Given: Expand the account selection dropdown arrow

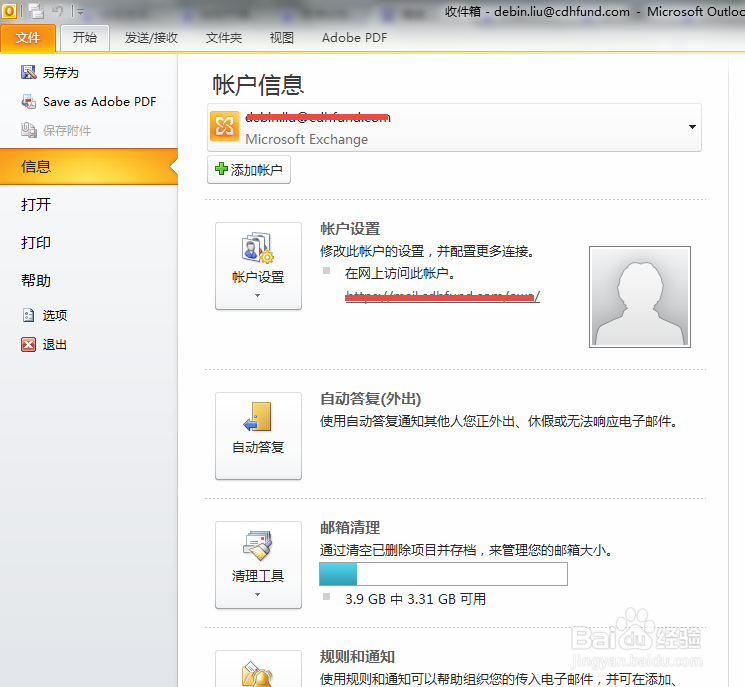Looking at the screenshot, I should 692,127.
